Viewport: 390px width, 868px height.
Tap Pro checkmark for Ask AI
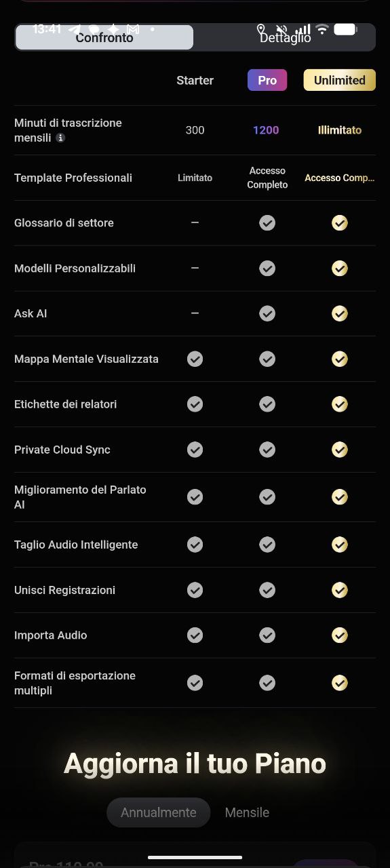[267, 313]
